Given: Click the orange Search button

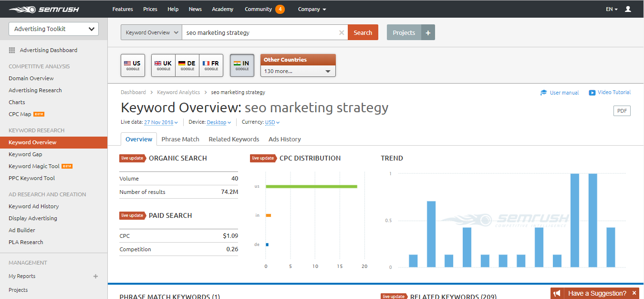Looking at the screenshot, I should coord(363,32).
